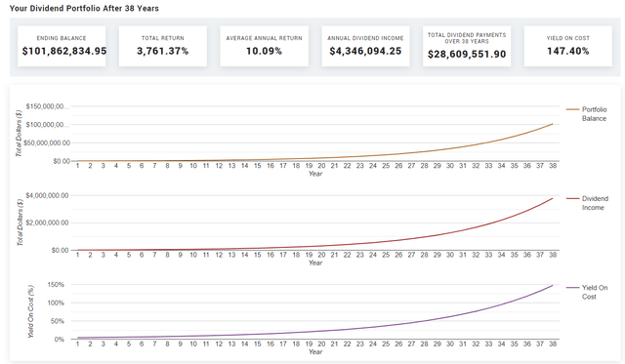Image resolution: width=625 pixels, height=364 pixels.
Task: Click the ANNUAL DIVIDEND INCOME card label
Action: click(x=365, y=38)
